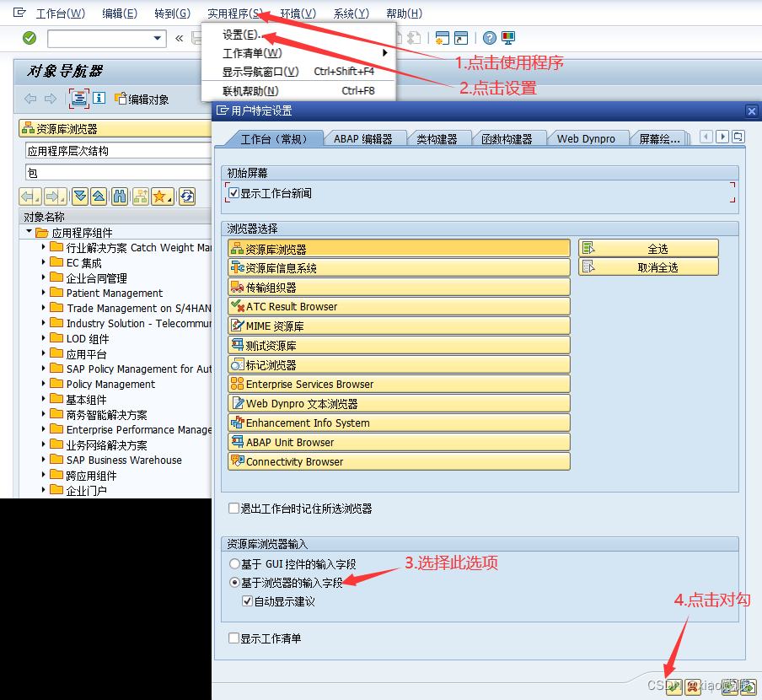Click the navigate forward arrow in Object Navigator
This screenshot has height=700, width=762.
point(51,99)
